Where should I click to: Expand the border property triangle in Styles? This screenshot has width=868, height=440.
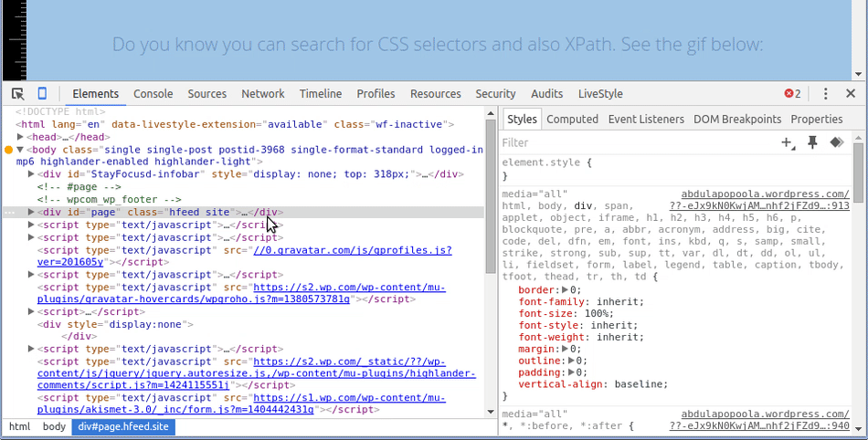click(565, 289)
